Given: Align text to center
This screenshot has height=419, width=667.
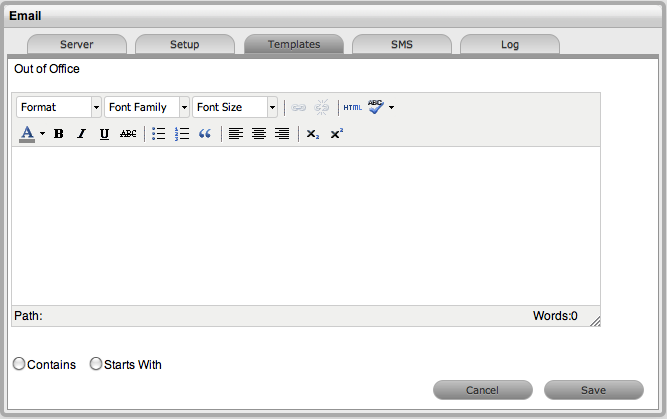Looking at the screenshot, I should [x=259, y=133].
